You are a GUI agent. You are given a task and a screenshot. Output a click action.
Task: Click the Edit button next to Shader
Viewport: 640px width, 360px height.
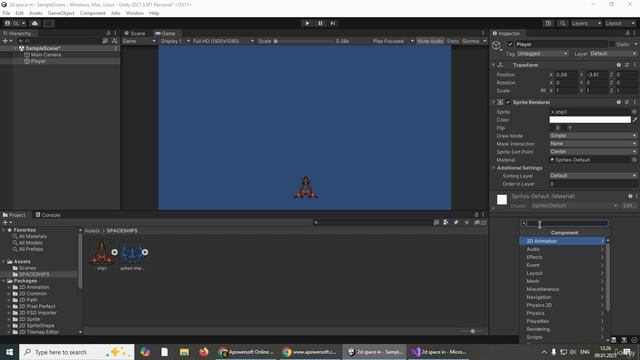click(629, 205)
